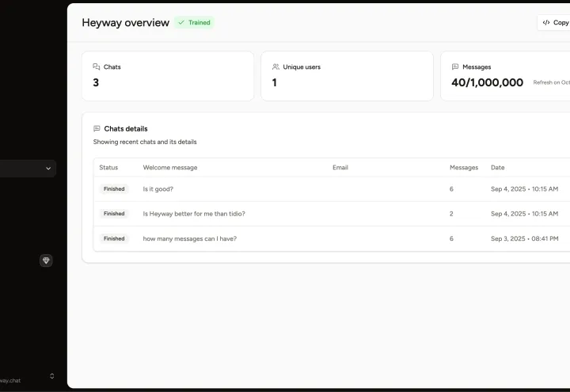
Task: Click the Chats speech-bubble icon
Action: coord(97,67)
